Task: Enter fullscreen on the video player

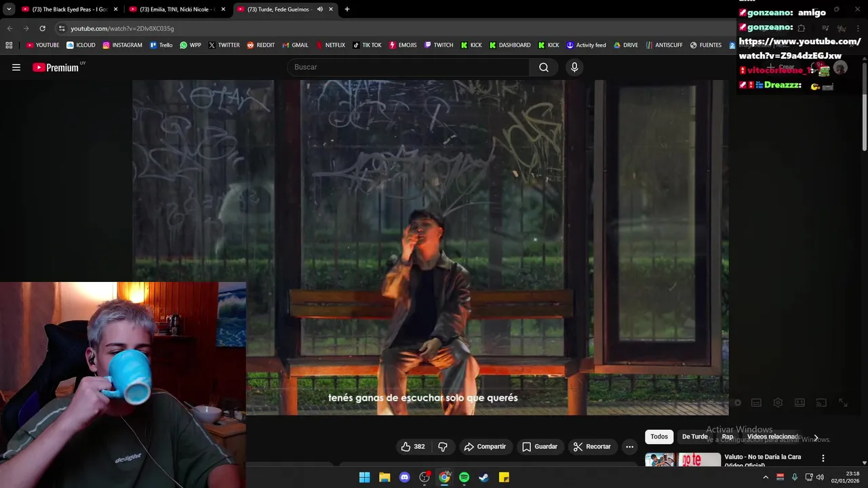Action: click(x=843, y=403)
